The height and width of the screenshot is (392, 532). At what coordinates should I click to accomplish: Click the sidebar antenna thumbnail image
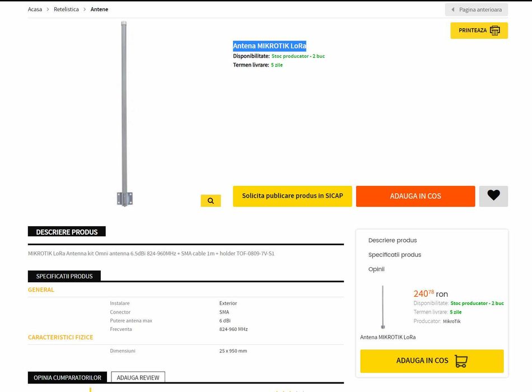(x=382, y=307)
